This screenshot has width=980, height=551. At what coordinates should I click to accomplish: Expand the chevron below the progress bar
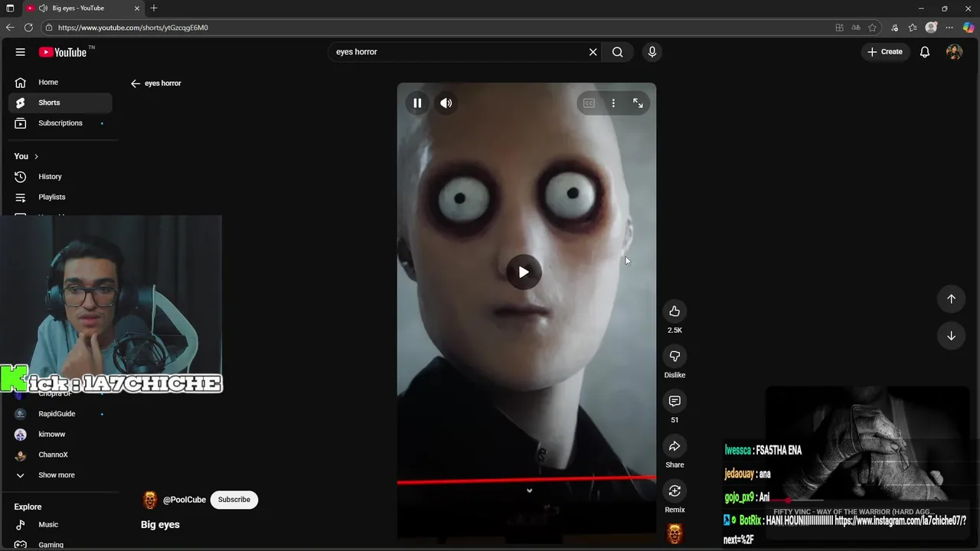pyautogui.click(x=529, y=491)
